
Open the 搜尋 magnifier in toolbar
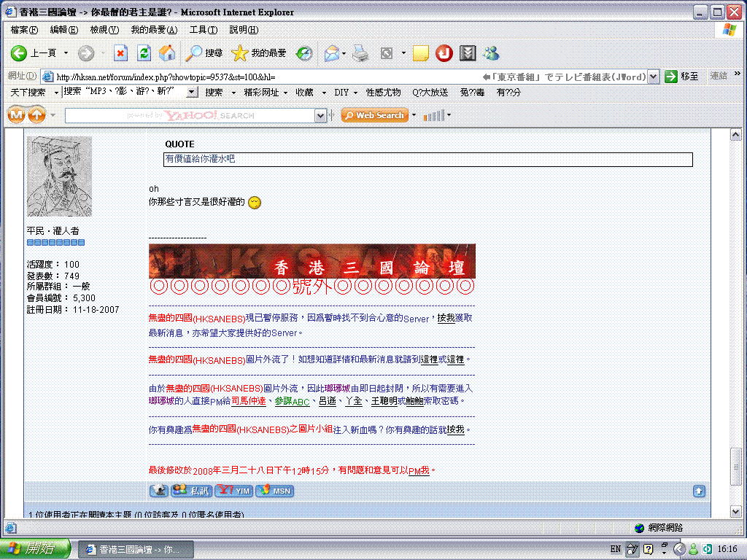pyautogui.click(x=204, y=52)
